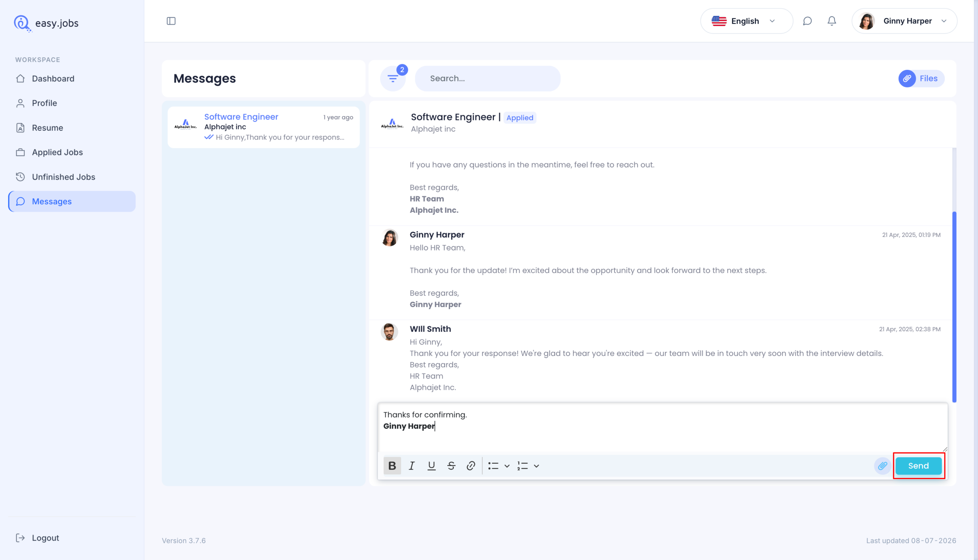Toggle underline formatting
The height and width of the screenshot is (560, 978).
tap(432, 466)
